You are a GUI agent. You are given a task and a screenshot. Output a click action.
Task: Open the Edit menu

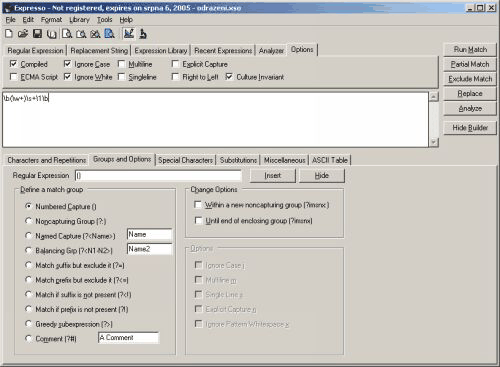[28, 20]
